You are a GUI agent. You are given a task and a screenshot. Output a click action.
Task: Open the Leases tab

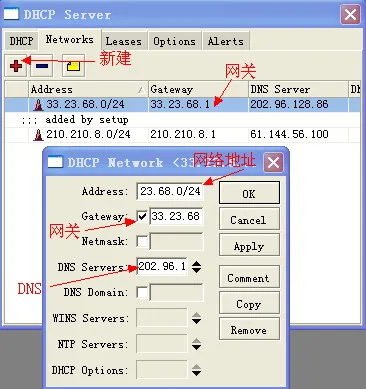(x=124, y=41)
